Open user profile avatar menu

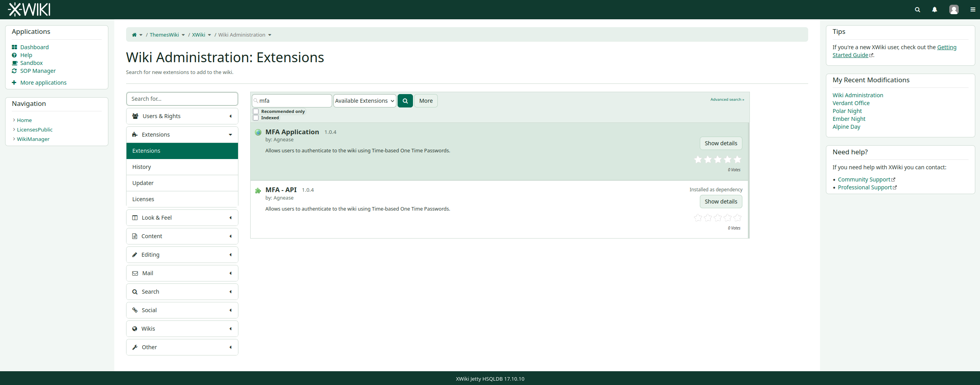954,9
